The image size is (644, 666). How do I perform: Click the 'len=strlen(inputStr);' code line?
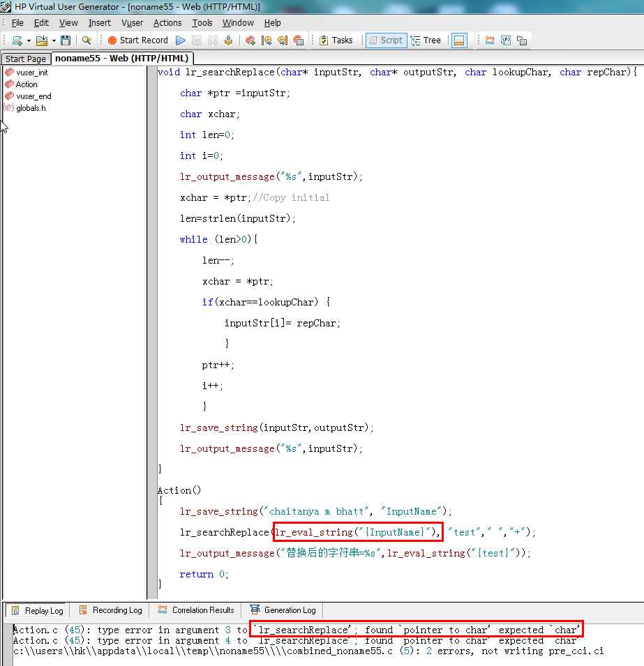pos(237,219)
